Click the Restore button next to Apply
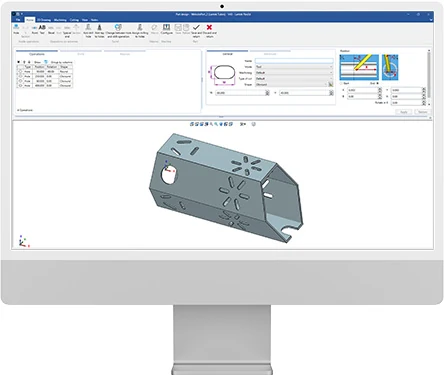Screen dimensions: 444x375 422,112
